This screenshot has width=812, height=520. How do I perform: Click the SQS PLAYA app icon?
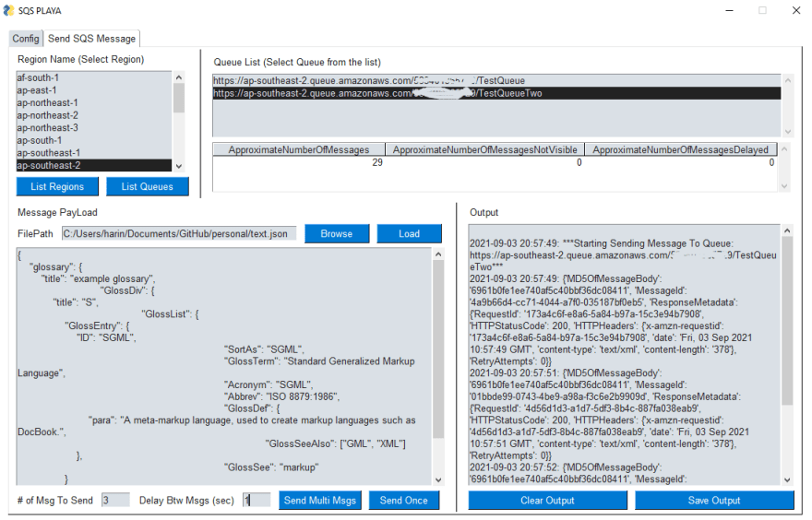[9, 10]
